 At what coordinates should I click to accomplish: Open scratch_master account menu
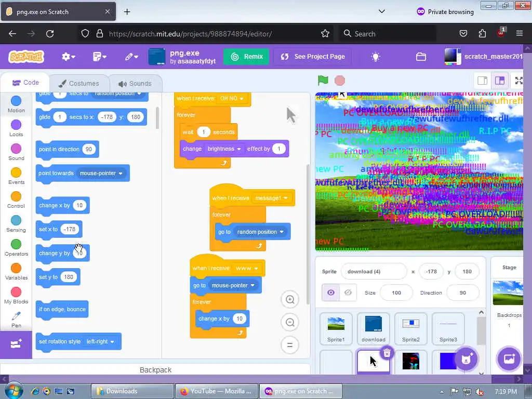point(484,57)
